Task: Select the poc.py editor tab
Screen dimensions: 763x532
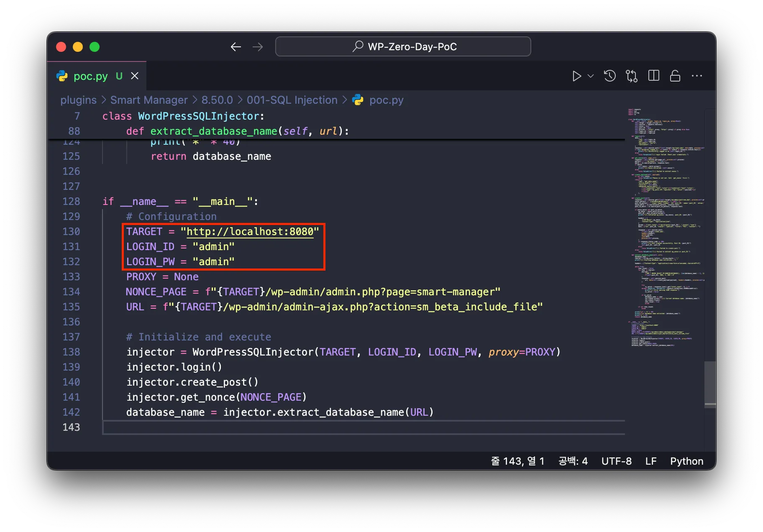Action: coord(97,76)
